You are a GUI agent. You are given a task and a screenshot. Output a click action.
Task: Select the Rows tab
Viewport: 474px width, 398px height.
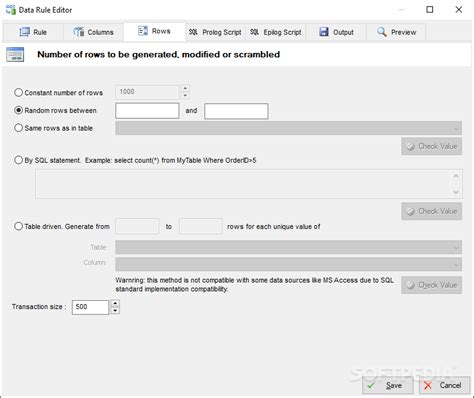click(x=154, y=31)
